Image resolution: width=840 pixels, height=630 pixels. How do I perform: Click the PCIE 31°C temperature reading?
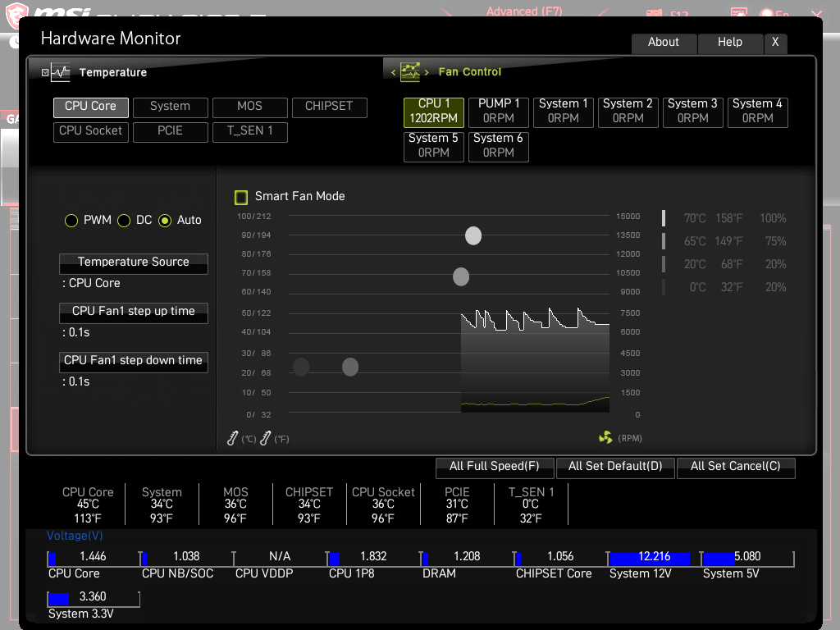[x=457, y=504]
